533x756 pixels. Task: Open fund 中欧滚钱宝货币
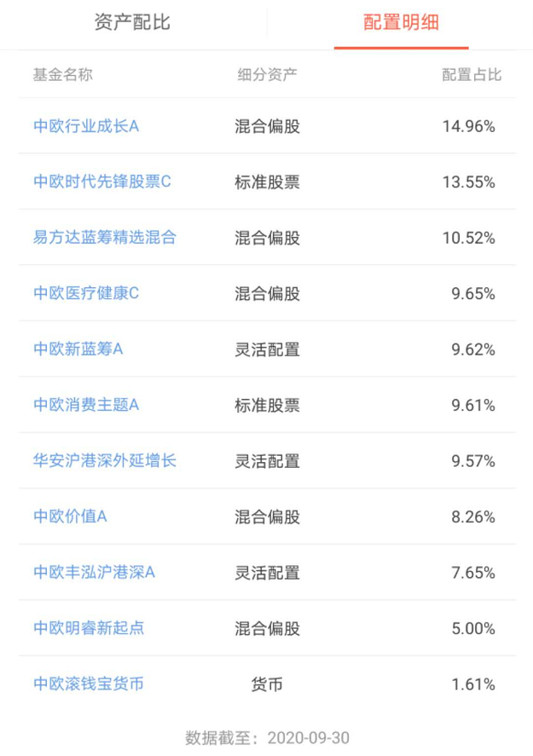click(89, 684)
